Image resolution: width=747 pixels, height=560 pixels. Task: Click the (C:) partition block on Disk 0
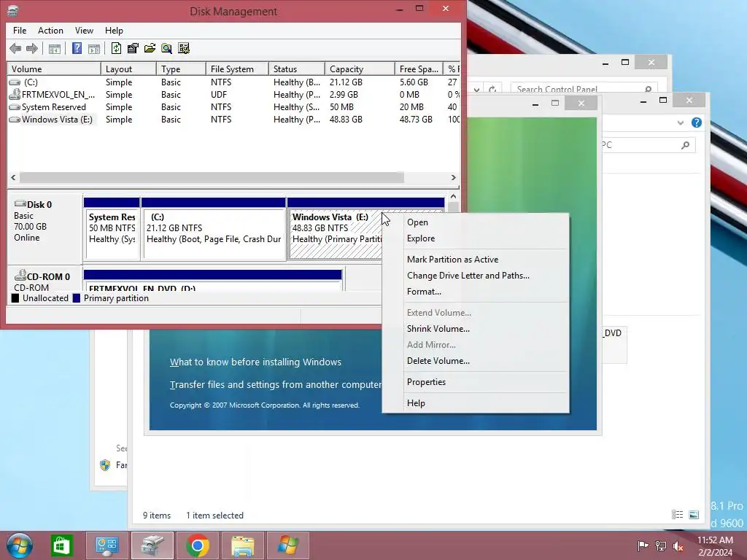click(x=214, y=229)
